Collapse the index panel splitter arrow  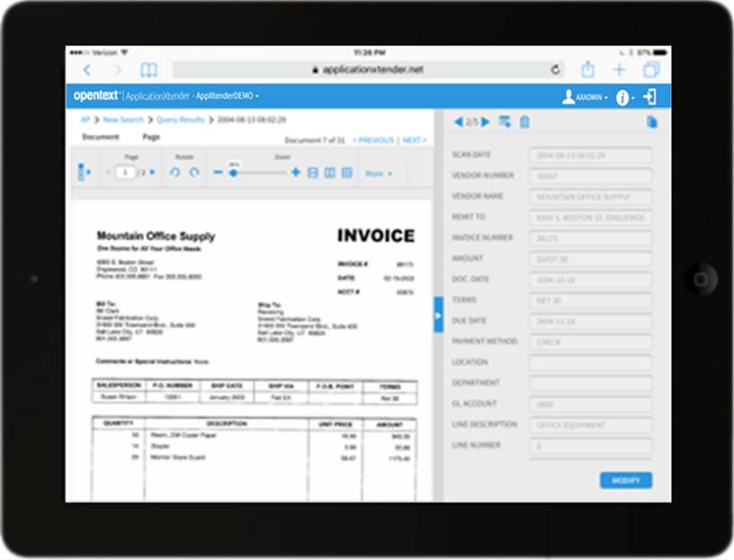(439, 315)
